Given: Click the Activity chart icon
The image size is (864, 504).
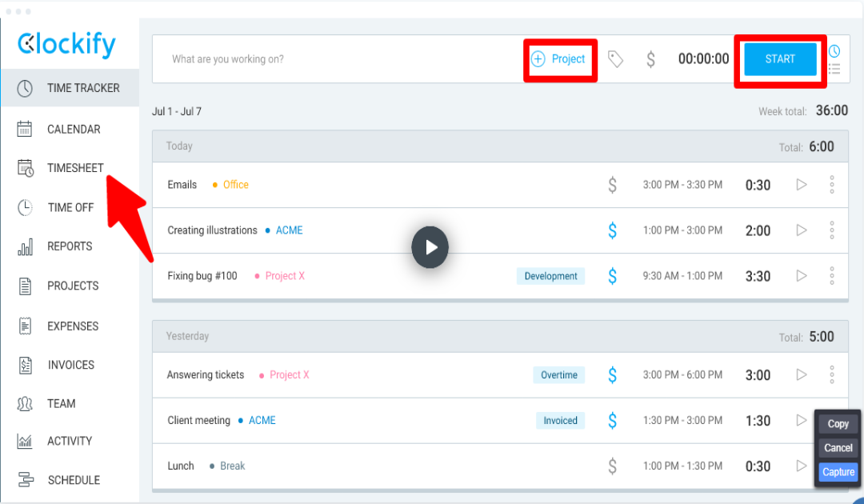Looking at the screenshot, I should (25, 442).
